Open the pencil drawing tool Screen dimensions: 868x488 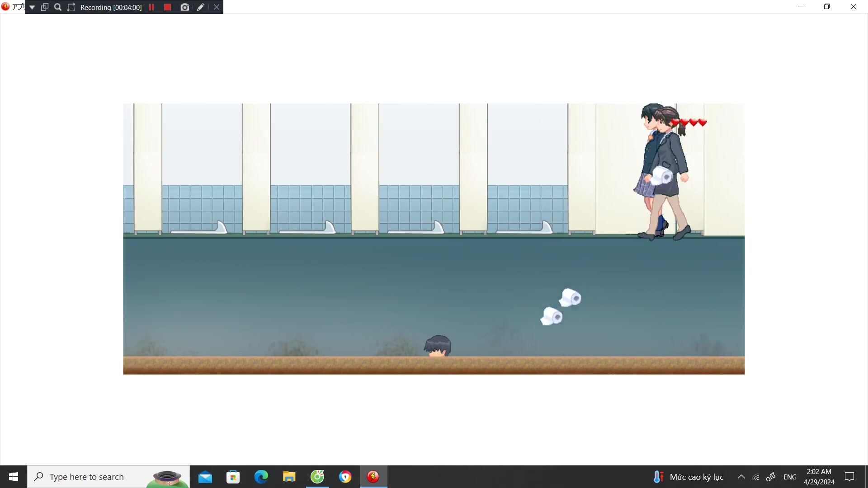pyautogui.click(x=201, y=7)
